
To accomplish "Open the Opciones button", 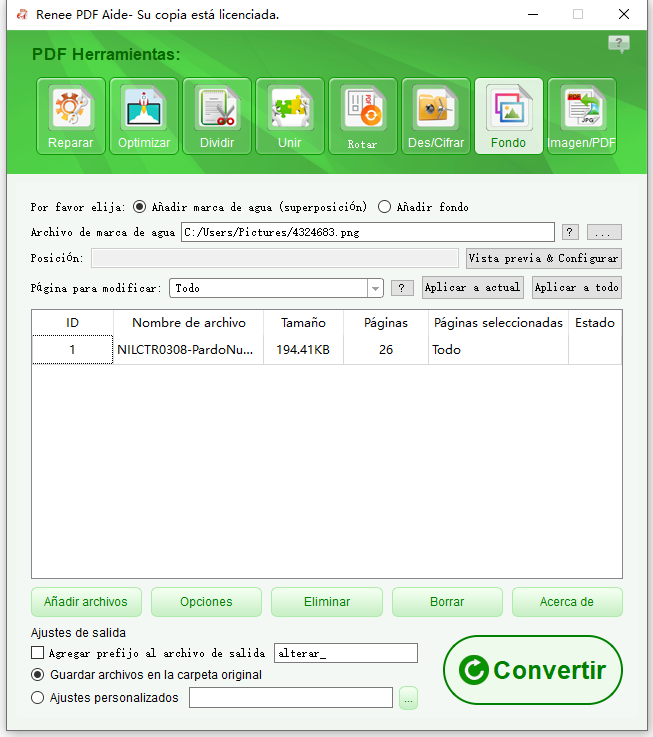I will click(x=206, y=602).
